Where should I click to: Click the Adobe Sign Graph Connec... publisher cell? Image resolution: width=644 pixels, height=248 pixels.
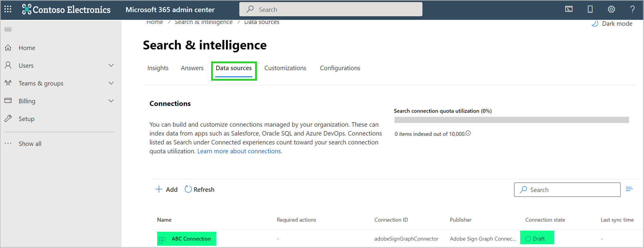pyautogui.click(x=483, y=239)
